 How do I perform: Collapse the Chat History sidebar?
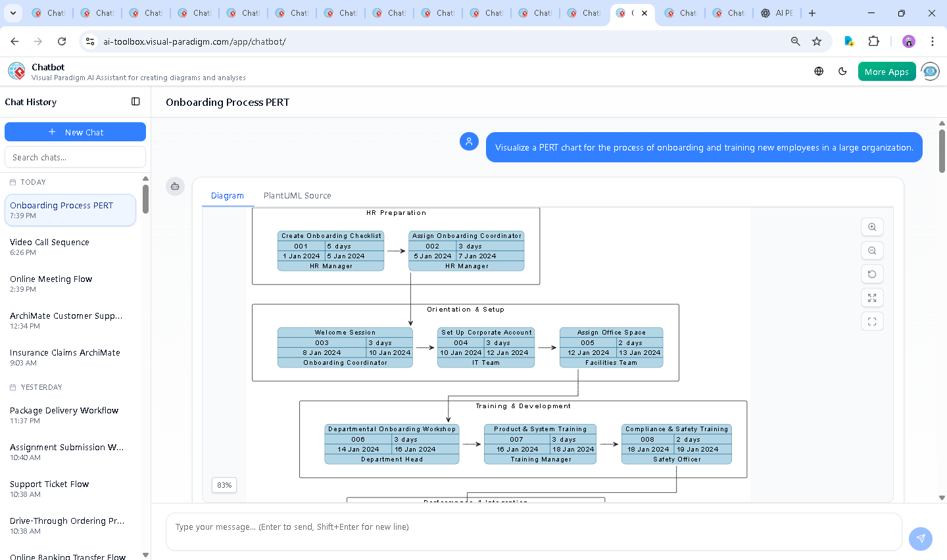(135, 101)
